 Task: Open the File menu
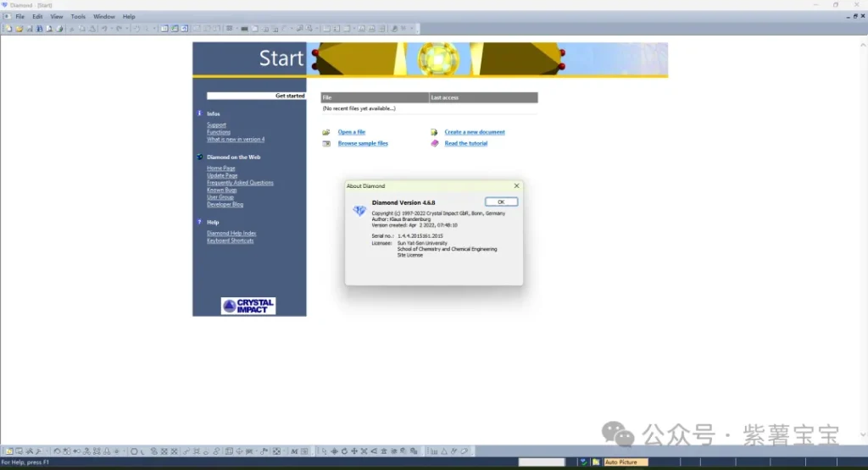click(x=19, y=16)
